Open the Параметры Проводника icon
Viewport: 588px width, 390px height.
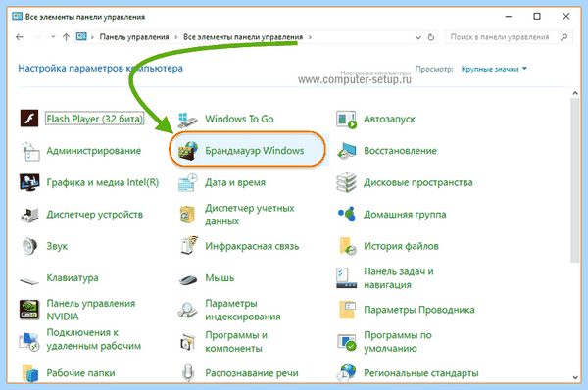347,310
